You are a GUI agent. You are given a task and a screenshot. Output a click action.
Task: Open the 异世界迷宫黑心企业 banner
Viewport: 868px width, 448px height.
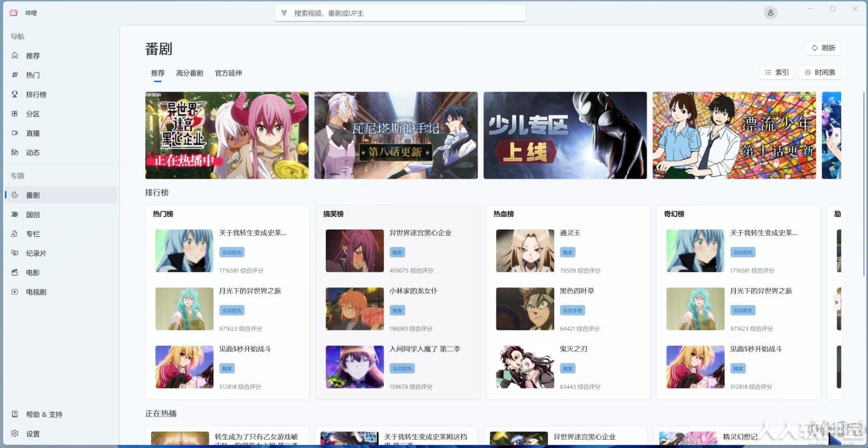click(x=227, y=135)
